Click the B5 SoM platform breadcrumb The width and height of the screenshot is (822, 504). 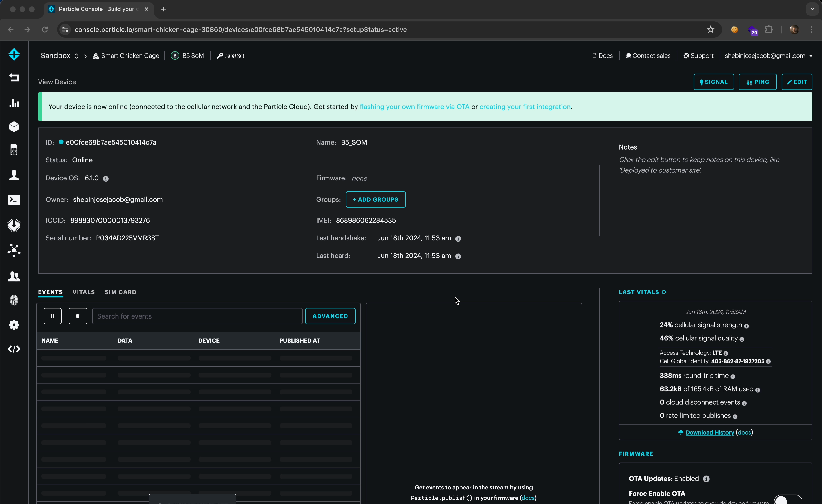(187, 56)
